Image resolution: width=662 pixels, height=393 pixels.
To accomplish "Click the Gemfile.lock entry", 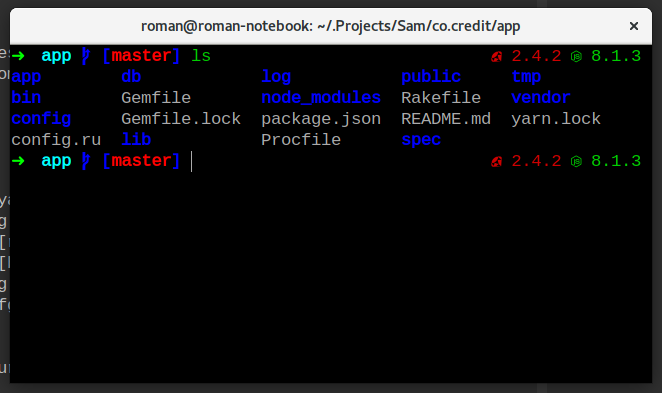I will (x=181, y=119).
